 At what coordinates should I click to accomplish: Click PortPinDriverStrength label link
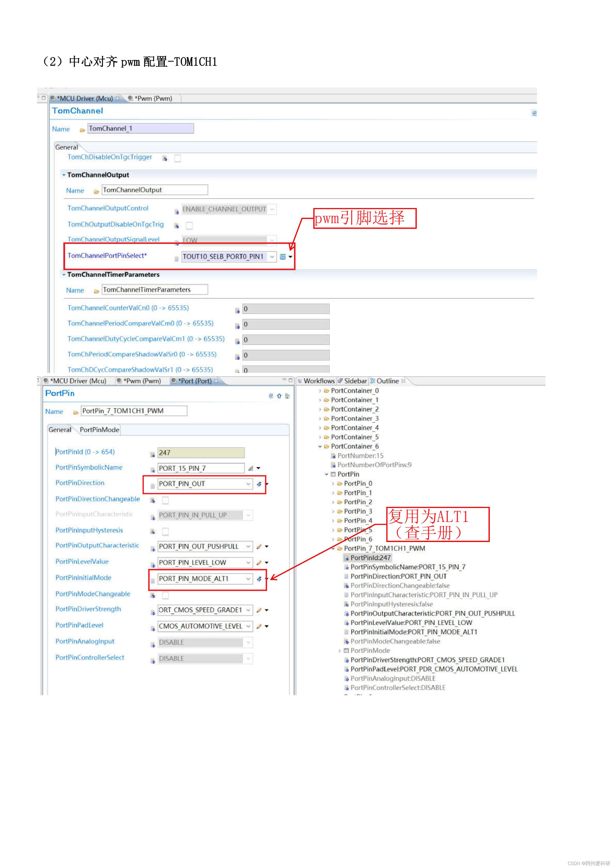click(88, 610)
